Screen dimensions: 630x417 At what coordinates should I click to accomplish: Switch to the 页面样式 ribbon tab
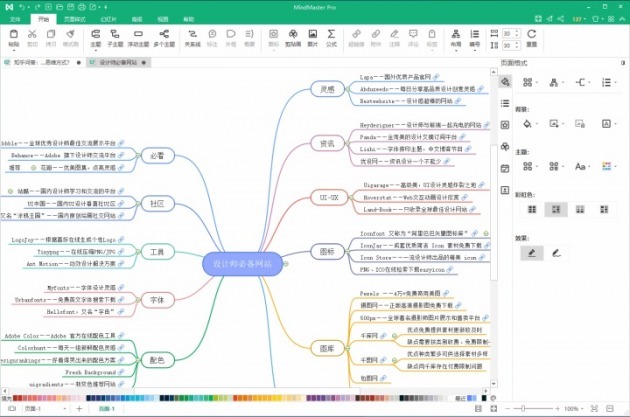75,19
